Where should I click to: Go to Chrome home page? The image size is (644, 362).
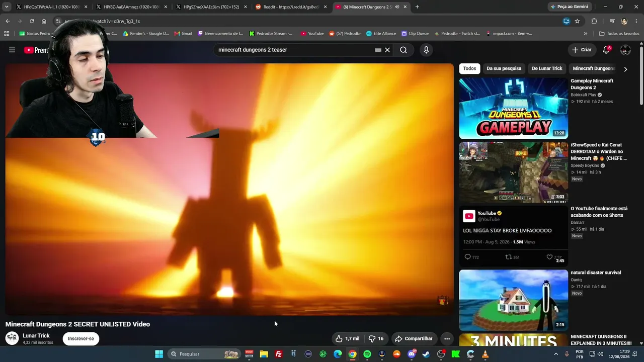coord(44,21)
